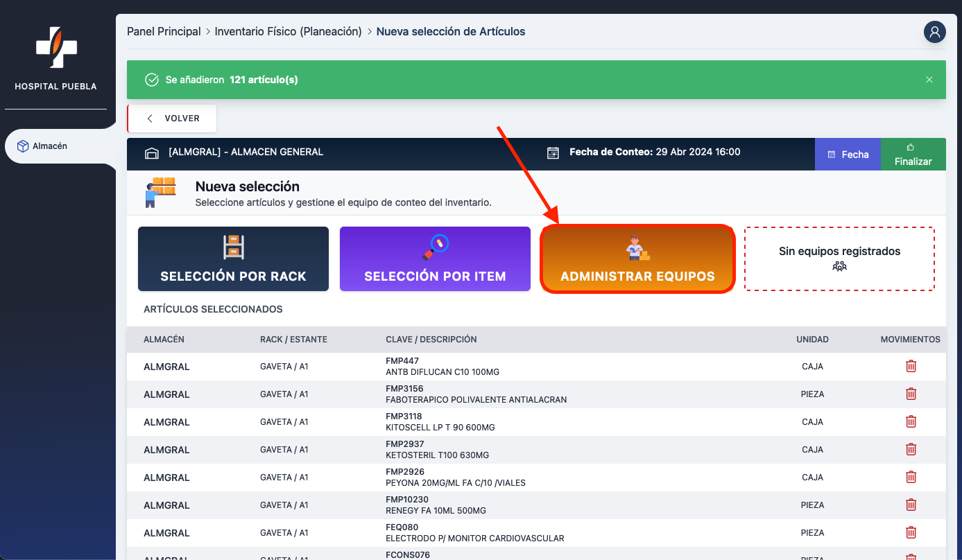Remove KETOSTERIL T100 630MG item
This screenshot has width=962, height=560.
click(x=911, y=449)
